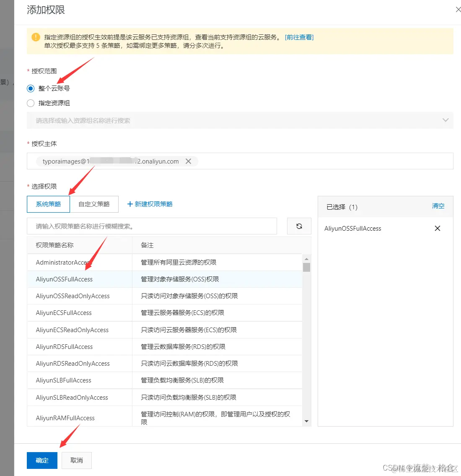Click the scrollbar up arrow in policy list
The height and width of the screenshot is (476, 461).
click(x=306, y=259)
